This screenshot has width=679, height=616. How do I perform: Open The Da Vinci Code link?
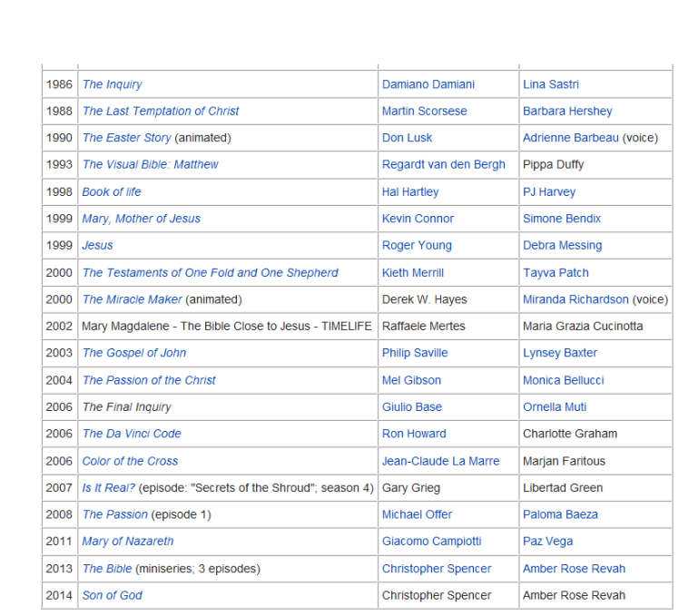[132, 434]
